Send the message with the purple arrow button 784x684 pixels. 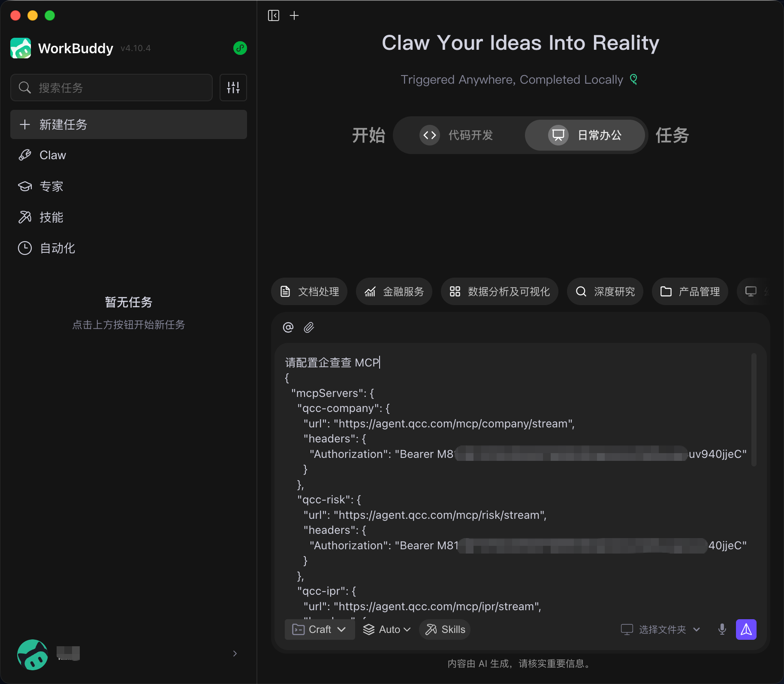746,630
